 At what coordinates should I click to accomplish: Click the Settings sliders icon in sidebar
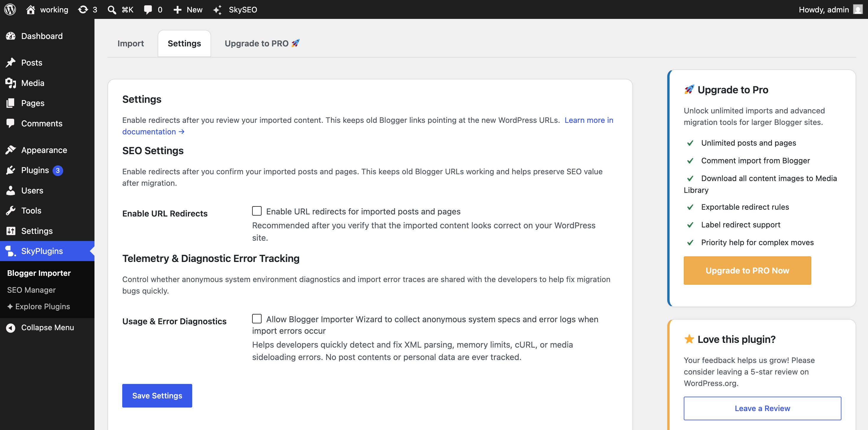click(x=11, y=230)
